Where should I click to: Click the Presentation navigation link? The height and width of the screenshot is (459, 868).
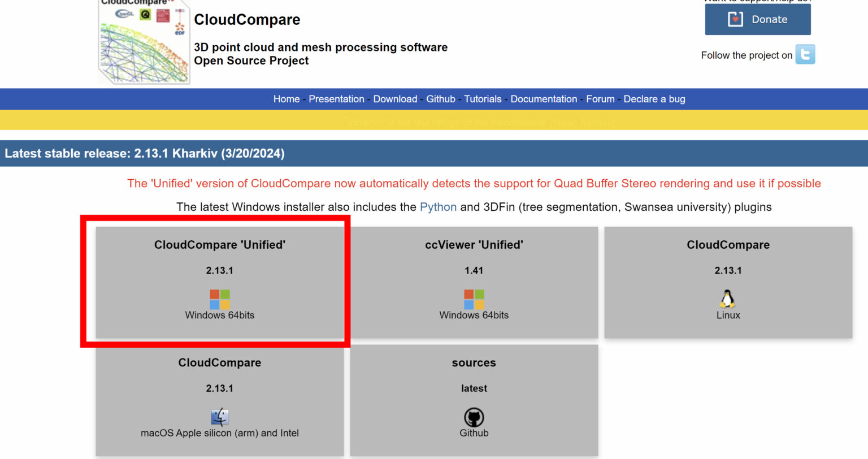tap(336, 99)
